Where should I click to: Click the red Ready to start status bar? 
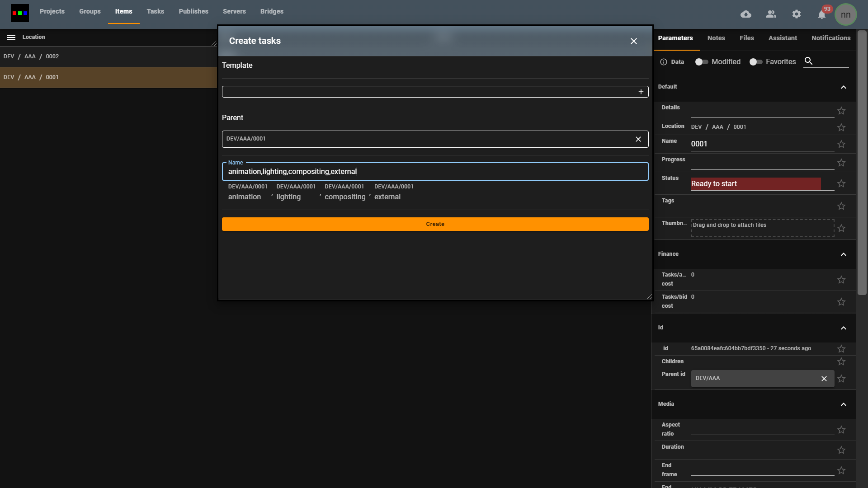(755, 183)
